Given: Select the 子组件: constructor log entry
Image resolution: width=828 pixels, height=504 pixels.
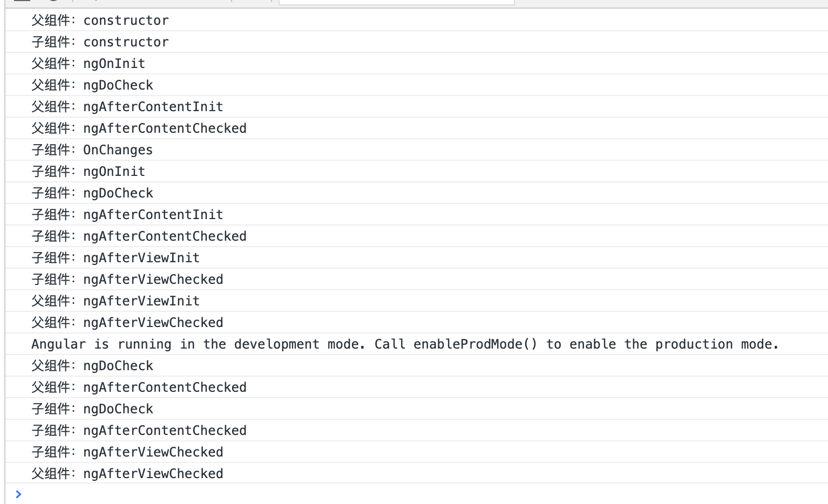Looking at the screenshot, I should (100, 42).
